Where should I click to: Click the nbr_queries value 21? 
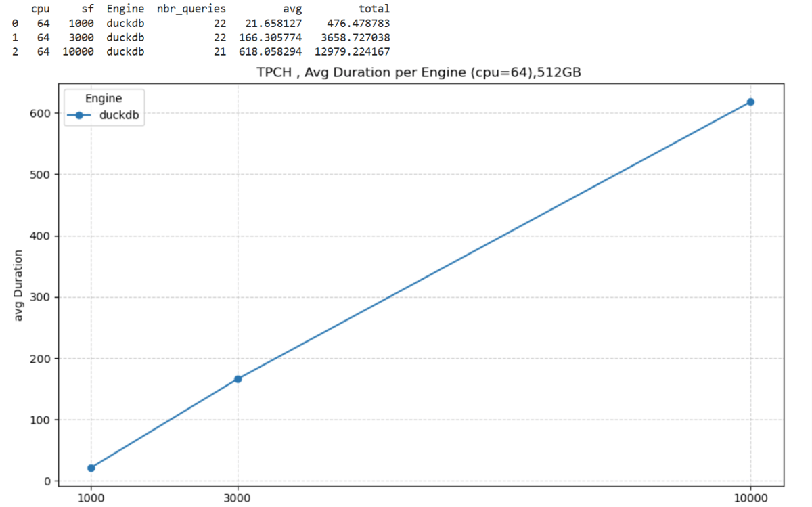pyautogui.click(x=219, y=51)
